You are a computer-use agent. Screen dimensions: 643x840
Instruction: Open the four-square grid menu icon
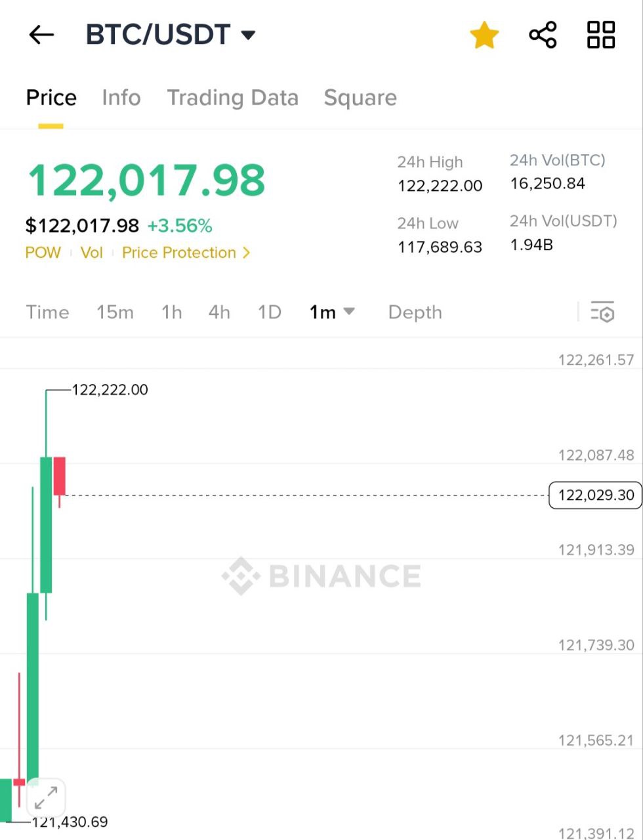pyautogui.click(x=600, y=35)
